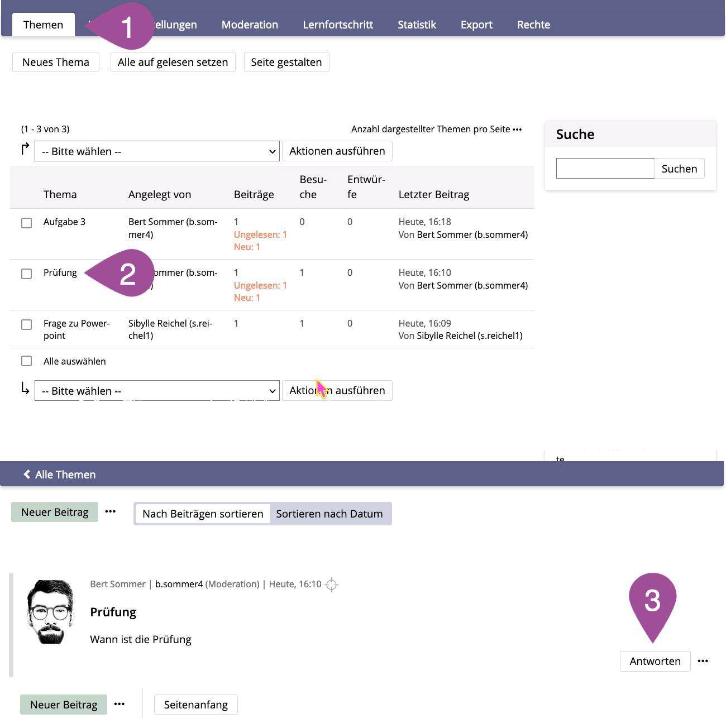Click Bert Sommer's avatar picture
The width and height of the screenshot is (726, 728).
tap(50, 612)
